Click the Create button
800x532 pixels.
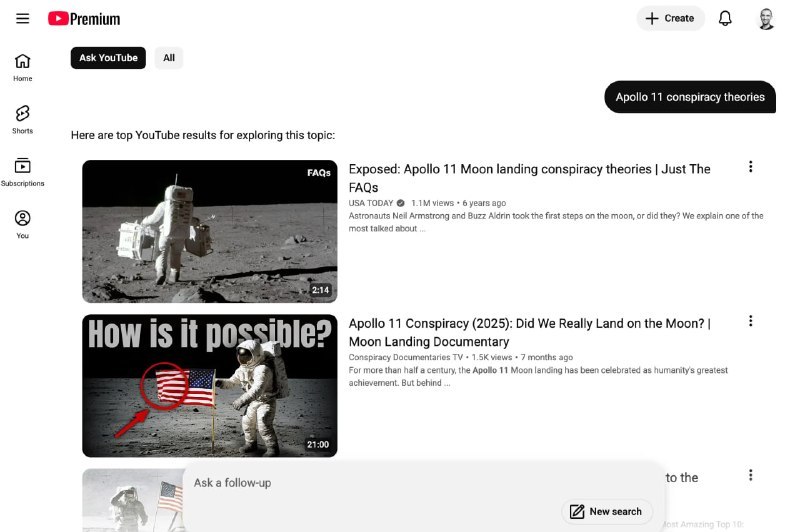click(670, 18)
